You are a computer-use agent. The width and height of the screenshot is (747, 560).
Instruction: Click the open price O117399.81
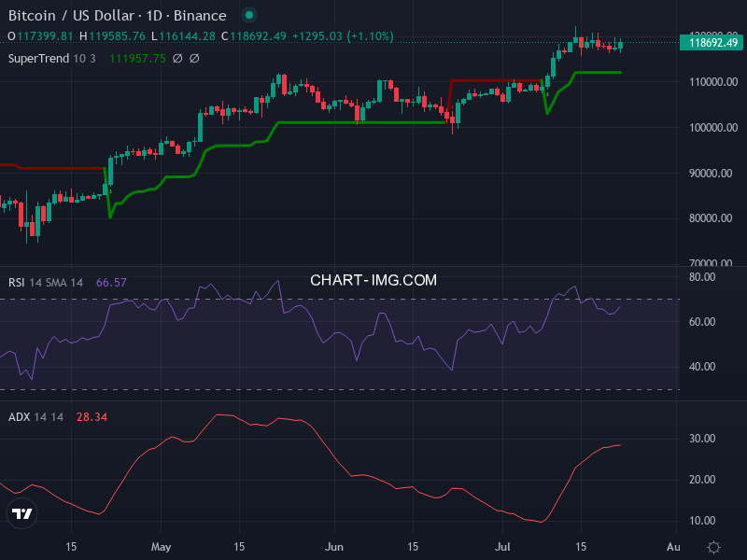click(x=40, y=36)
